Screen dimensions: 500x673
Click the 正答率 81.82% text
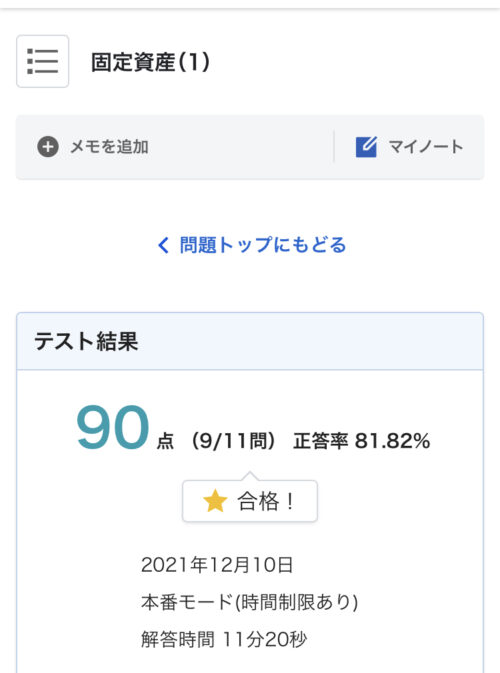pos(361,441)
